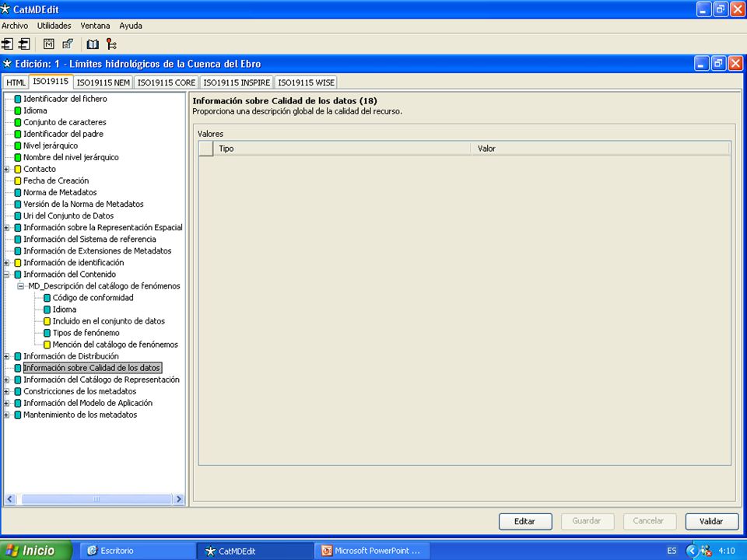Click the system tray network icon beside the clock
Image resolution: width=747 pixels, height=560 pixels.
point(707,551)
